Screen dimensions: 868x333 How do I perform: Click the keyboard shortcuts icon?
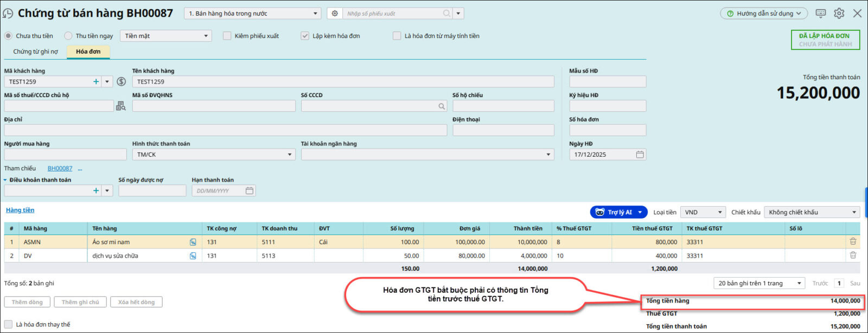pos(821,14)
